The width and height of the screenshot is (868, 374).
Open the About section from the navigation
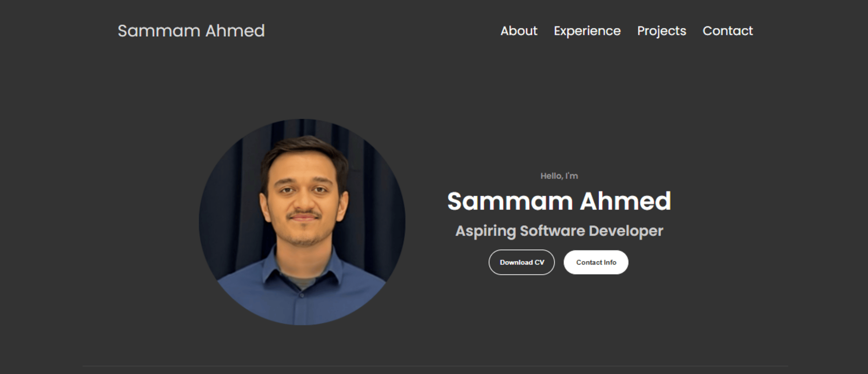coord(519,31)
